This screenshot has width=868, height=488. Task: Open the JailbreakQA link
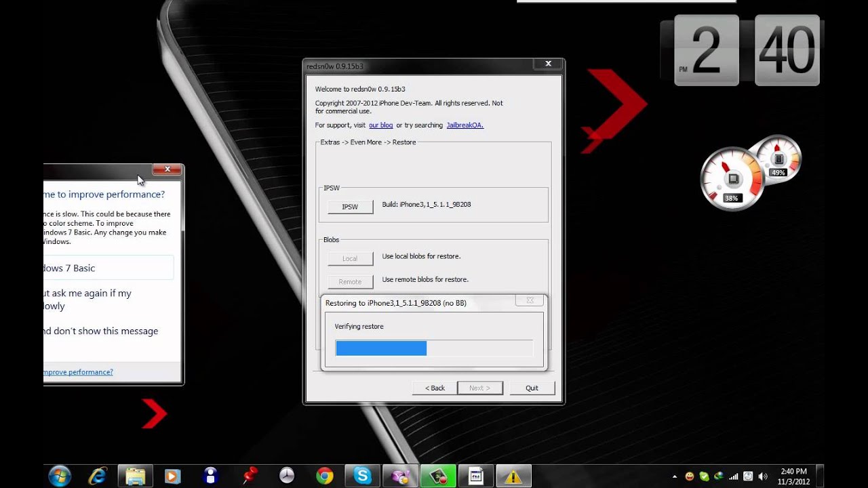pos(465,125)
